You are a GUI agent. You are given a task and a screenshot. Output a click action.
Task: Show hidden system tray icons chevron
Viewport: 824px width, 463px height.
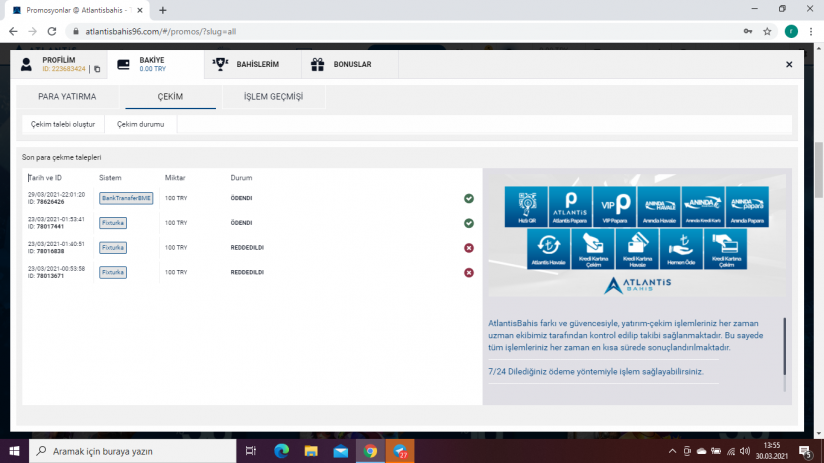coord(672,451)
